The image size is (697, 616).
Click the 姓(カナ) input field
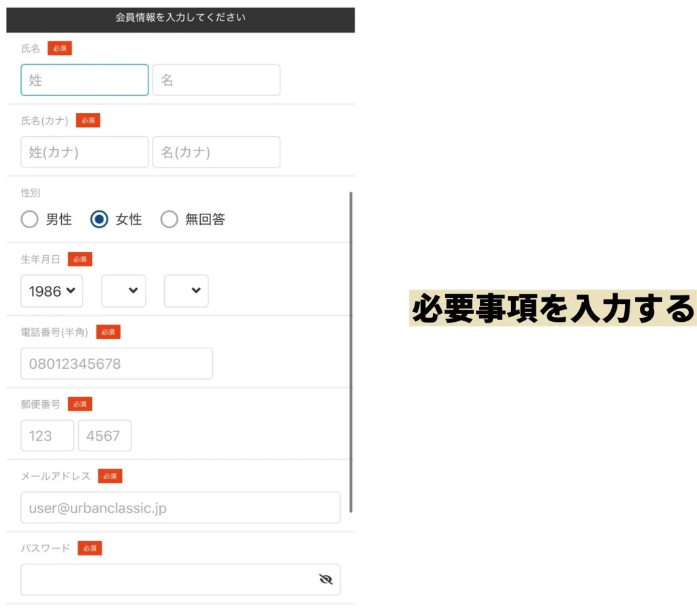pyautogui.click(x=84, y=152)
